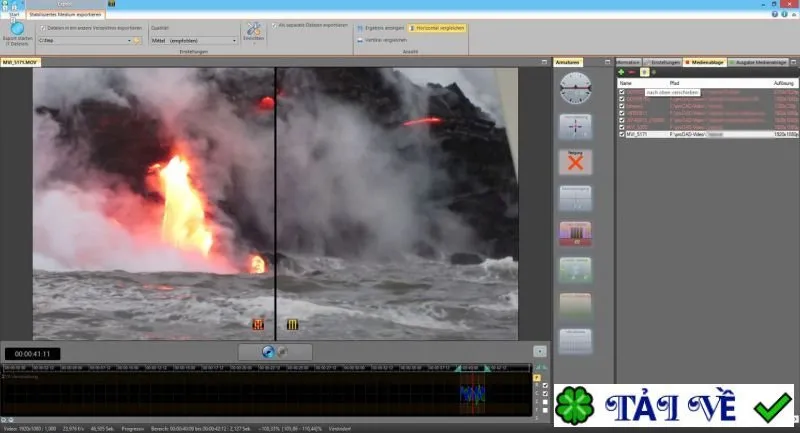Click the beige gauge in Armaturen panel
Image resolution: width=800 pixels, height=433 pixels.
click(576, 305)
